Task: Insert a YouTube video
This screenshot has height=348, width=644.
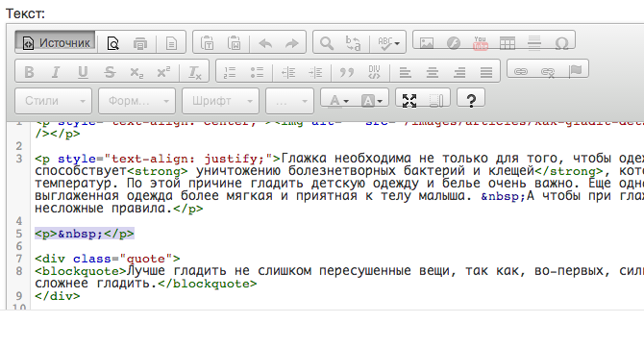Action: pos(481,42)
